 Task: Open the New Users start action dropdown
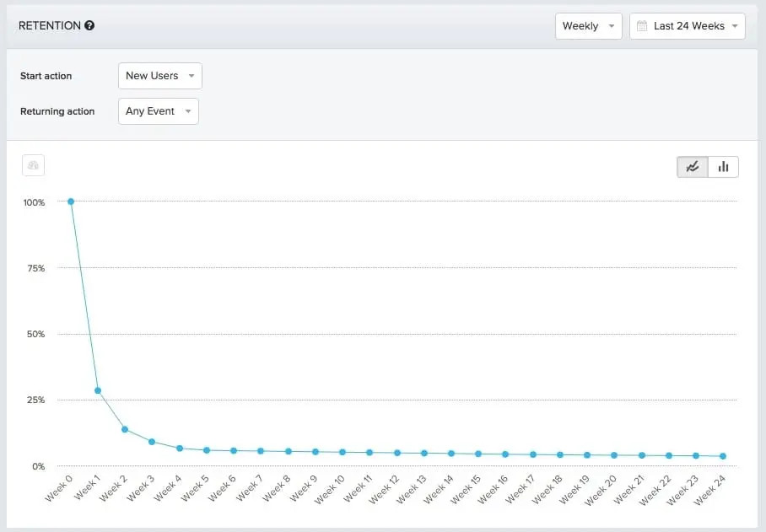pyautogui.click(x=160, y=76)
